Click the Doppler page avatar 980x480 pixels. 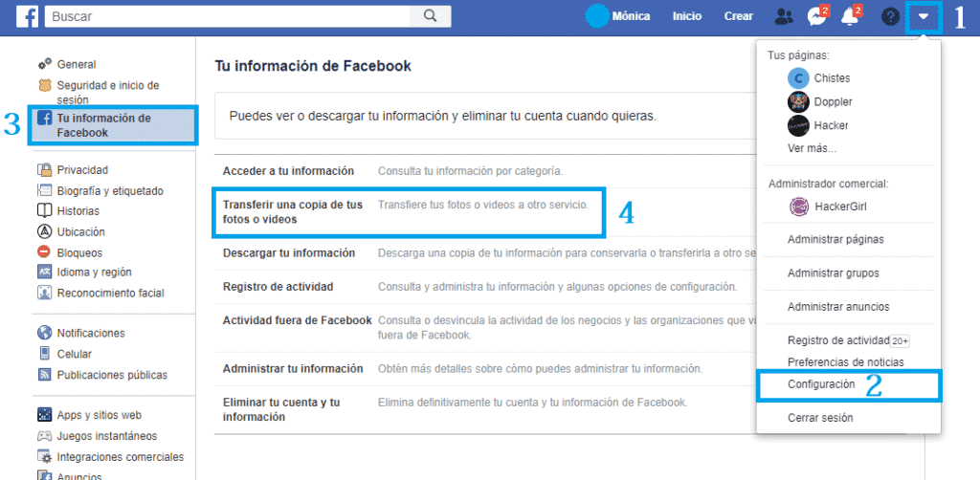click(798, 101)
